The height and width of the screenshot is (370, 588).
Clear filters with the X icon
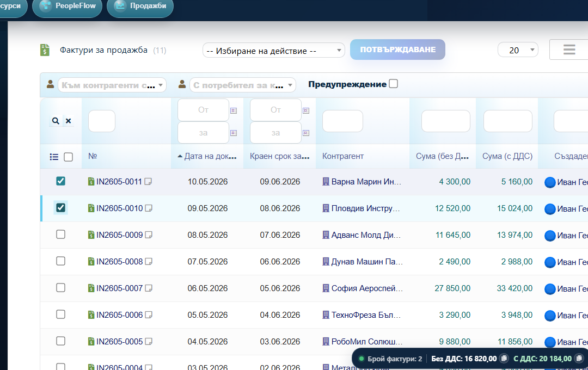pyautogui.click(x=68, y=121)
